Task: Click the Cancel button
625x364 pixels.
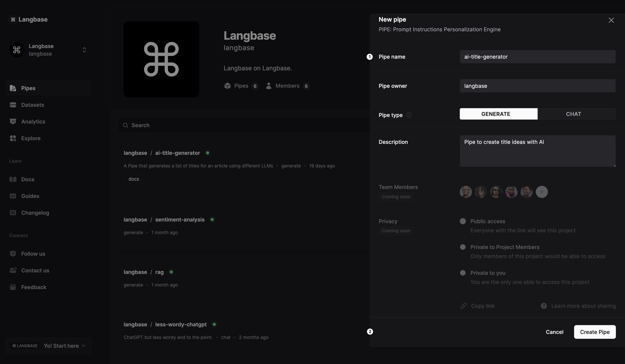Action: pyautogui.click(x=554, y=332)
